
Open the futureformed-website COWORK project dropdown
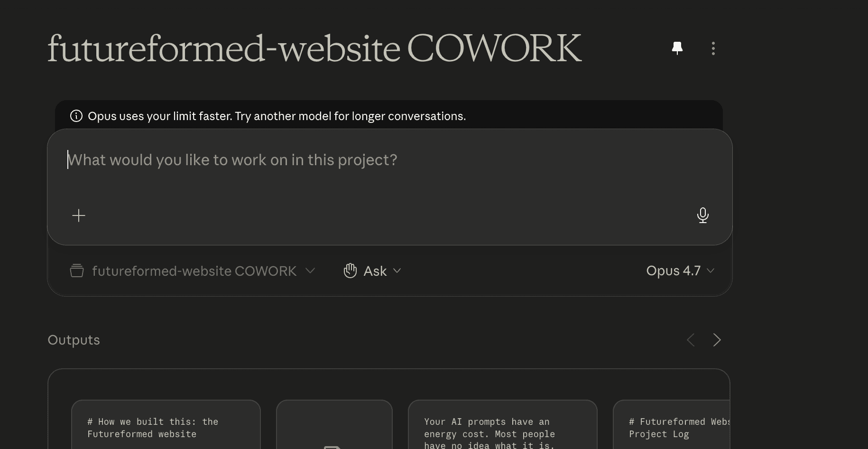[x=193, y=271]
